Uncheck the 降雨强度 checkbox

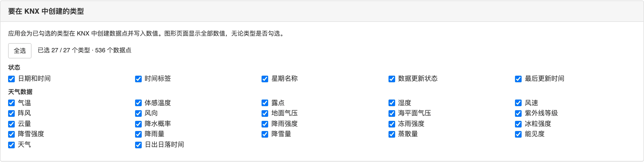pos(265,124)
